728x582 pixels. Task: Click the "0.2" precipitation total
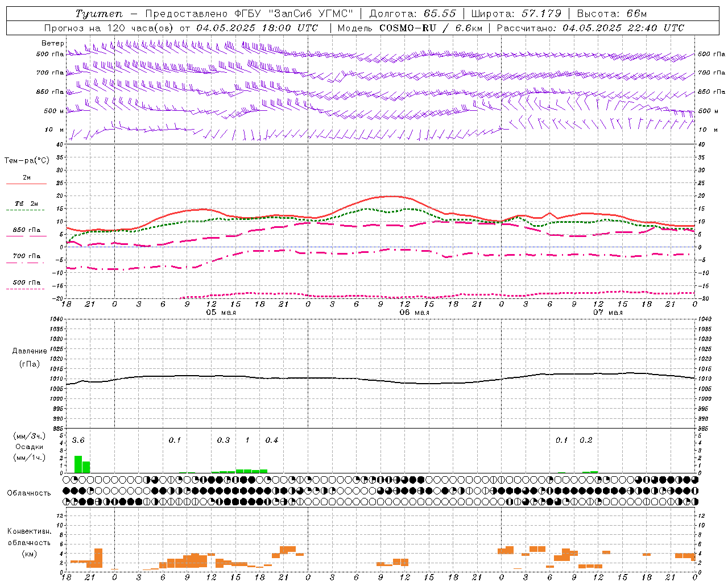(x=586, y=440)
